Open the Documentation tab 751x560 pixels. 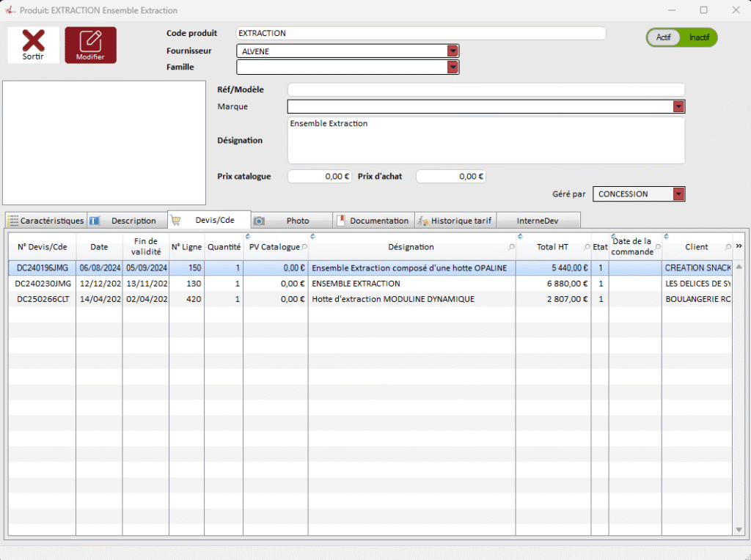tap(373, 221)
